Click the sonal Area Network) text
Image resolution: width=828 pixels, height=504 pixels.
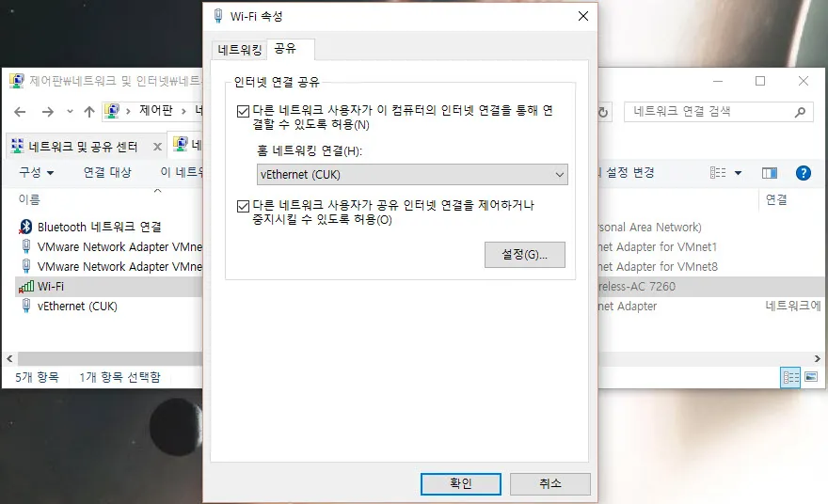650,227
